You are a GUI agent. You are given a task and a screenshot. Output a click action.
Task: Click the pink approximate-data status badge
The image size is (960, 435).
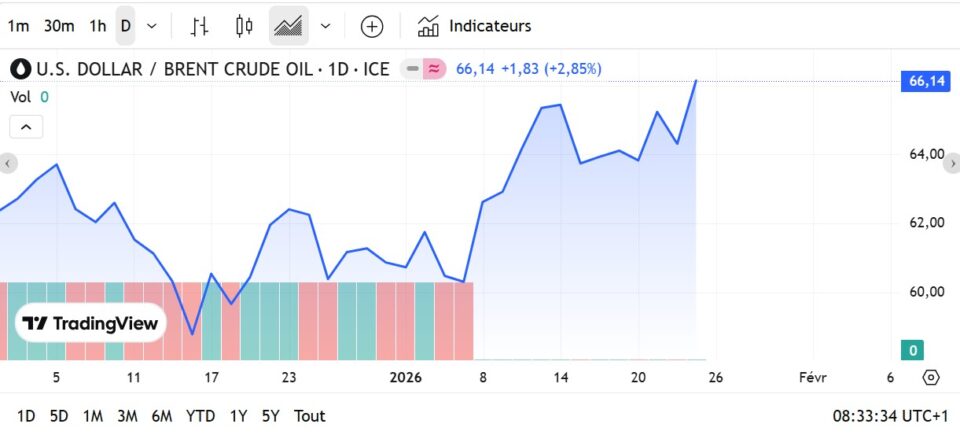[434, 69]
